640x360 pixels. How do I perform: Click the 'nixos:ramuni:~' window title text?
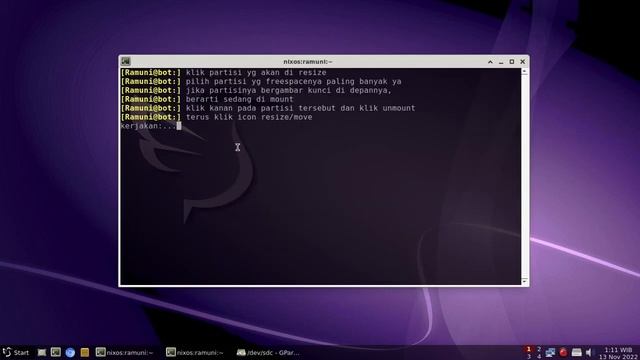[x=308, y=62]
